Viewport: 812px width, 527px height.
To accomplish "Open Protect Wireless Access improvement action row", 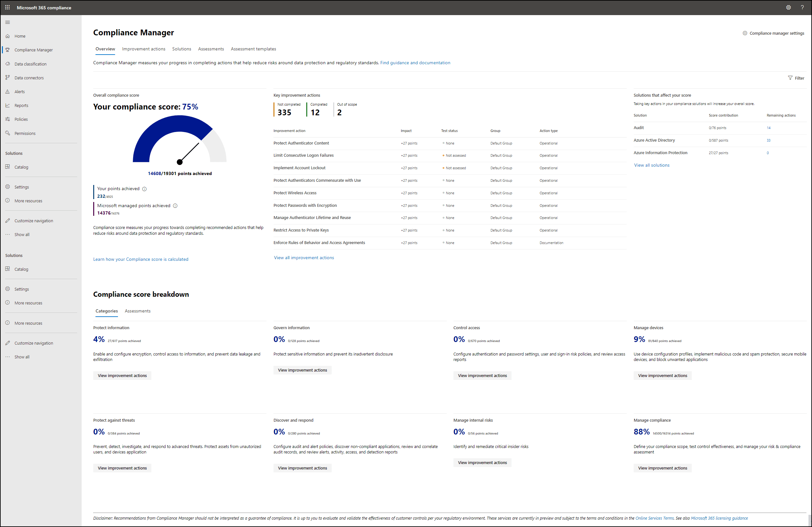I will click(x=295, y=193).
